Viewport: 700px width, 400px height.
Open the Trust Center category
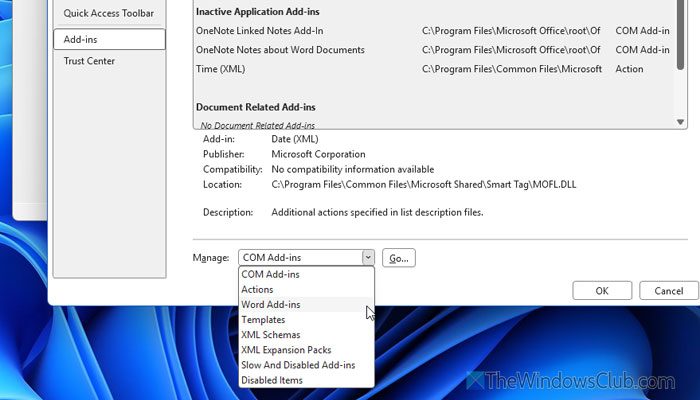click(89, 61)
